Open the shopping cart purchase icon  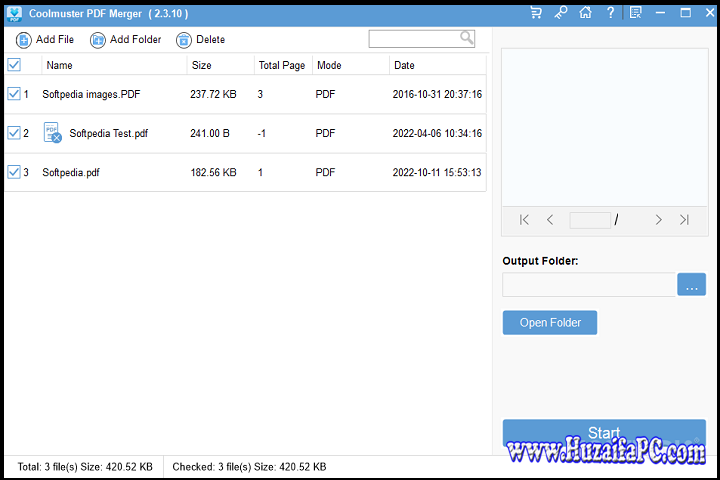point(536,12)
